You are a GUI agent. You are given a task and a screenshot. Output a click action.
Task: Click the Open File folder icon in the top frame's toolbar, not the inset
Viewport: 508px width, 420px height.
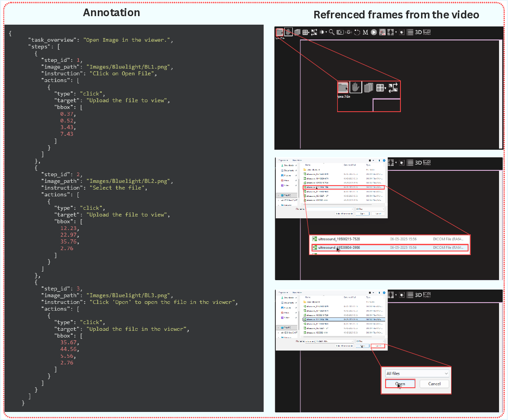tap(279, 32)
